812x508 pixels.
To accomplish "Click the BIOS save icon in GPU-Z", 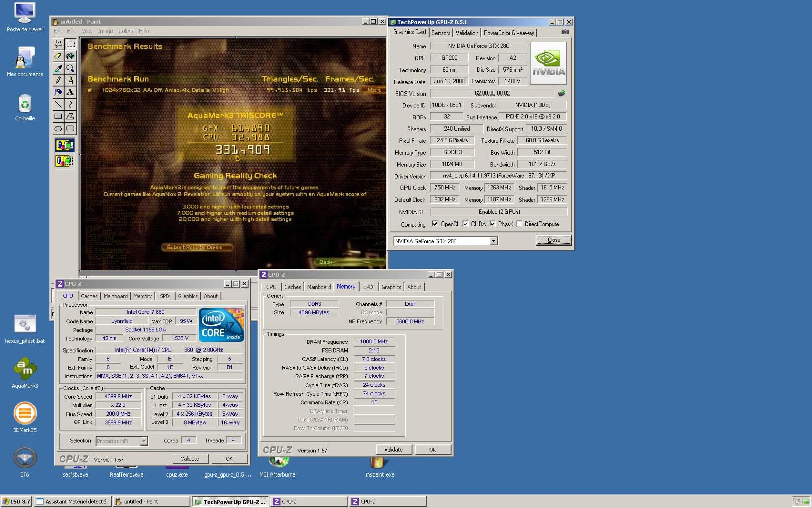I will (x=561, y=93).
